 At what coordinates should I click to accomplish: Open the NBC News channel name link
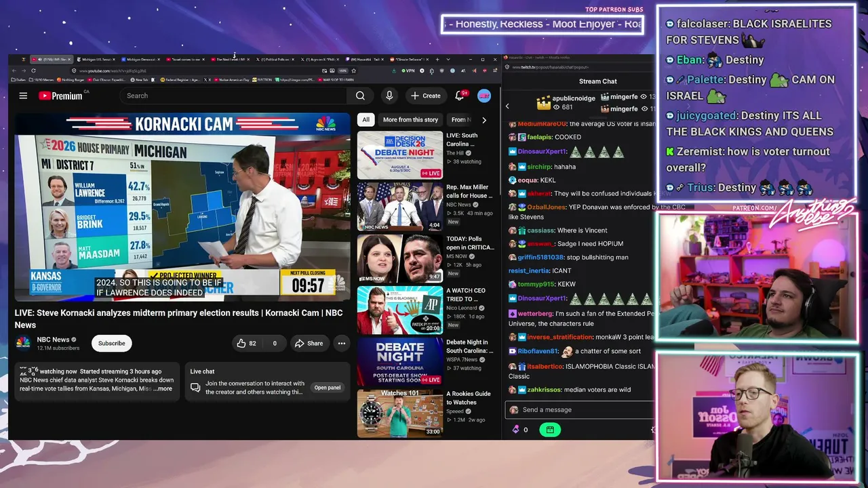(x=53, y=340)
